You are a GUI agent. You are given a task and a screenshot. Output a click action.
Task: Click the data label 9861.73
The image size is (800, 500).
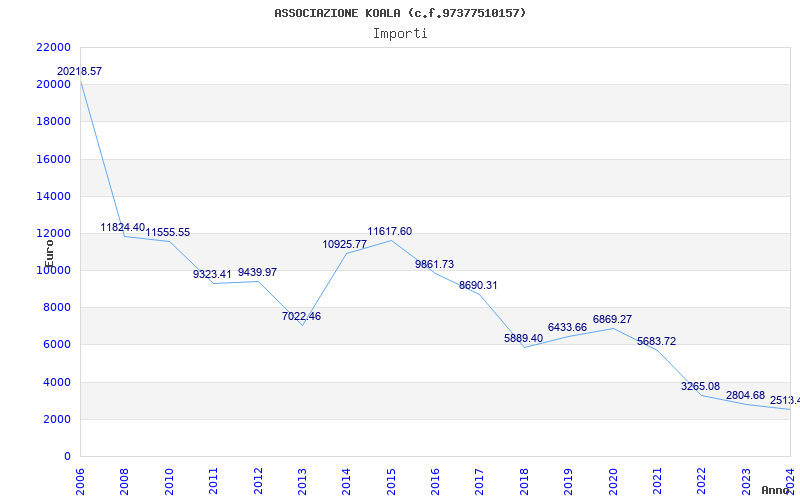pyautogui.click(x=434, y=264)
